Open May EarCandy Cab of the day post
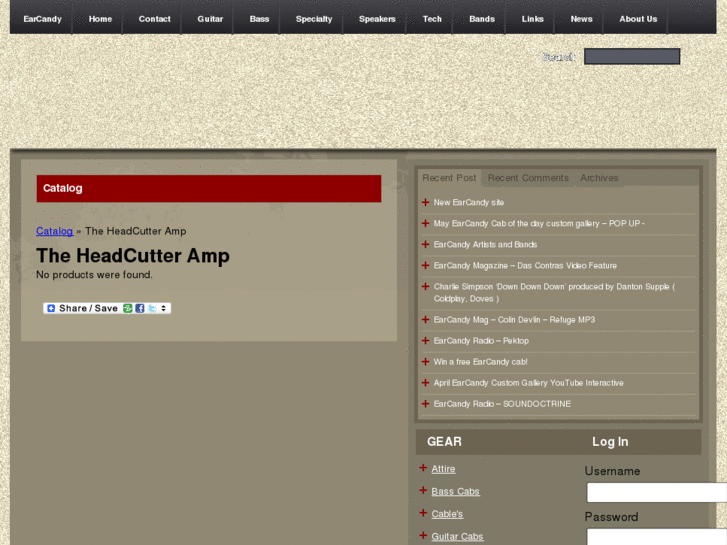The width and height of the screenshot is (727, 545). click(x=539, y=224)
